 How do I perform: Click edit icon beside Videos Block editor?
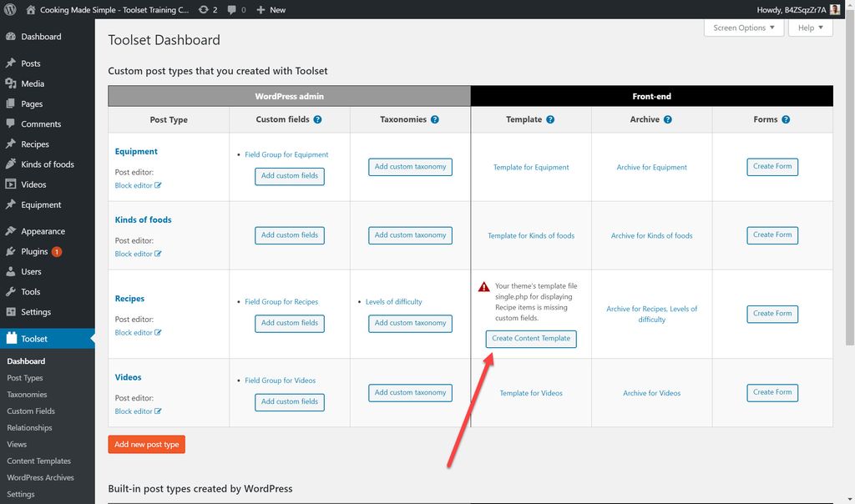point(158,411)
